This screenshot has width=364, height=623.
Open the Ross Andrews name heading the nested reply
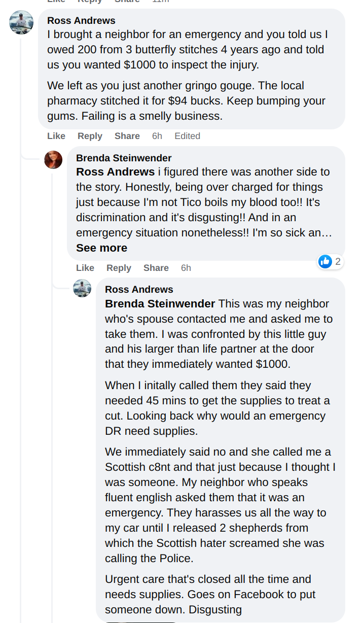pos(139,289)
